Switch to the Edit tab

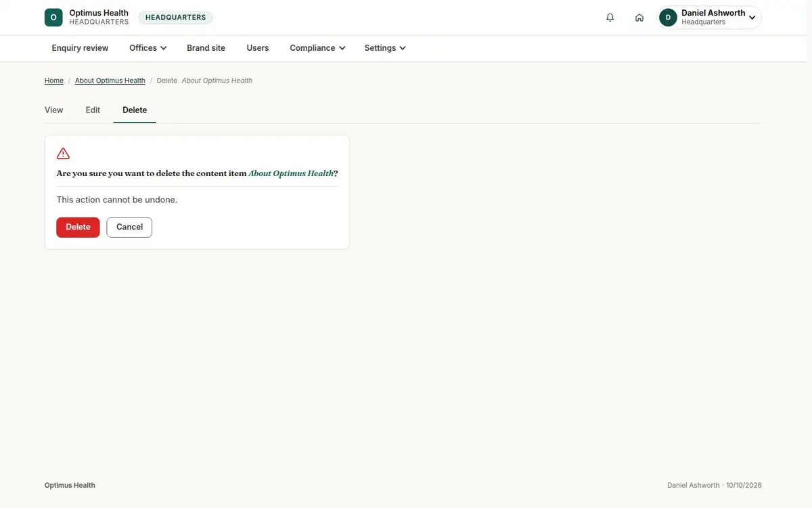point(93,110)
